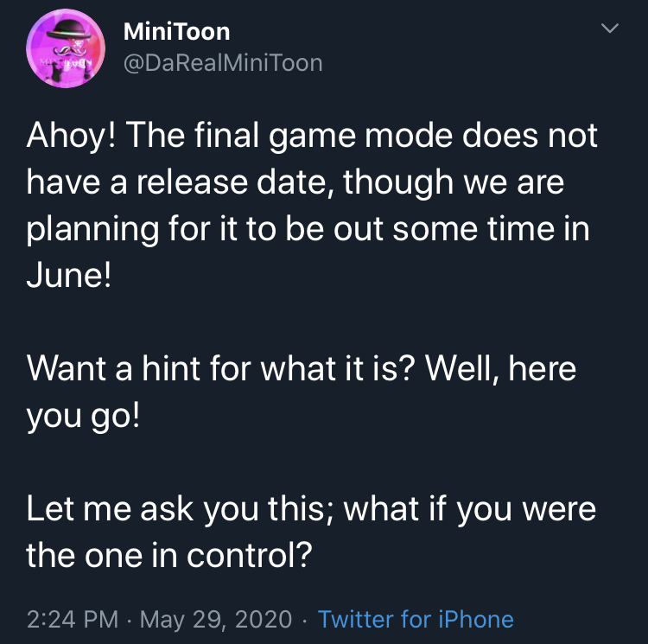Open the down-arrow menu beside MiniToon
Screen dimensions: 648x644
coord(610,29)
